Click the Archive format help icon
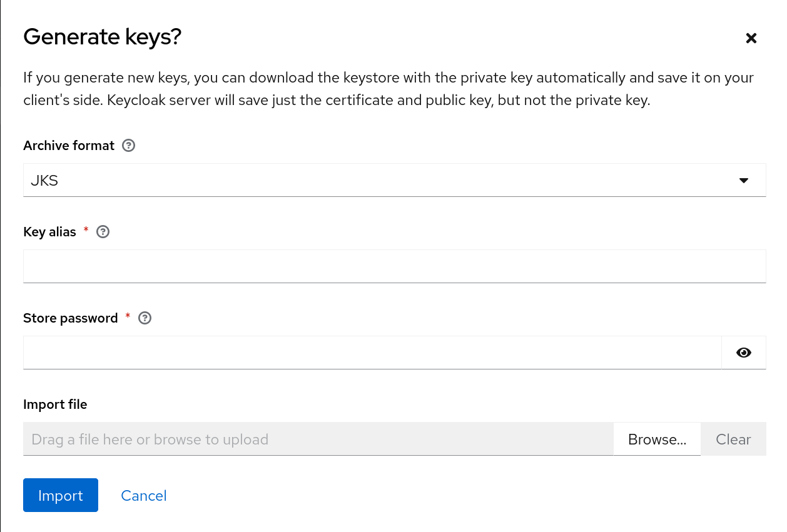 pos(129,146)
